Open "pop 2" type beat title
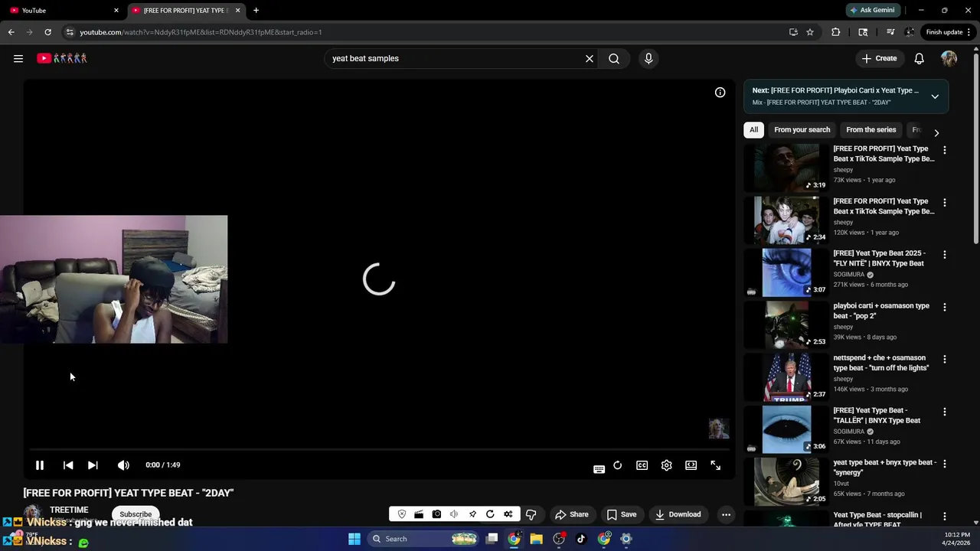Image resolution: width=980 pixels, height=551 pixels. 881,311
